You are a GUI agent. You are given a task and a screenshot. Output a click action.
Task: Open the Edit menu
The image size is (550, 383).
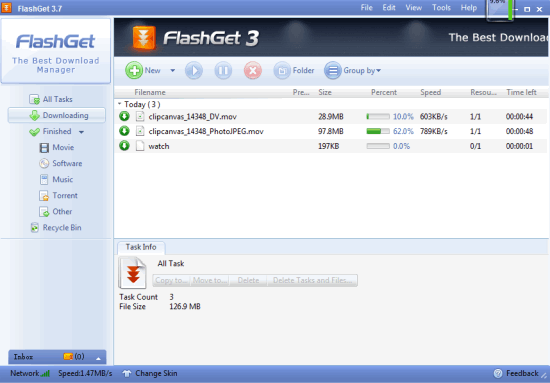click(389, 8)
